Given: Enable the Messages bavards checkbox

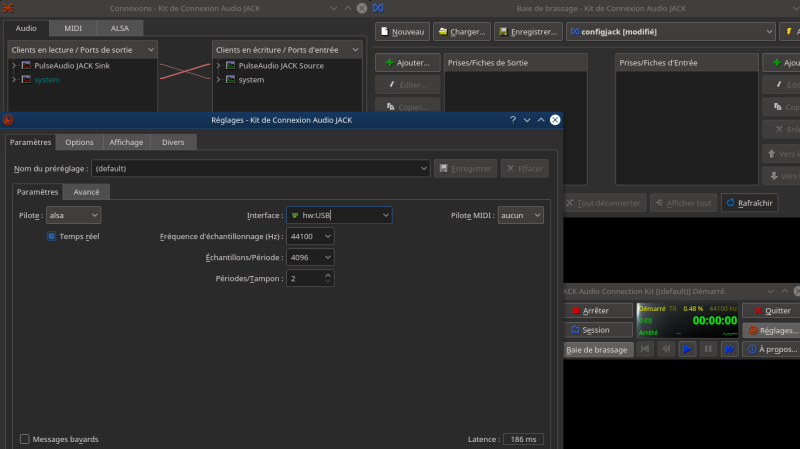Looking at the screenshot, I should [x=25, y=439].
